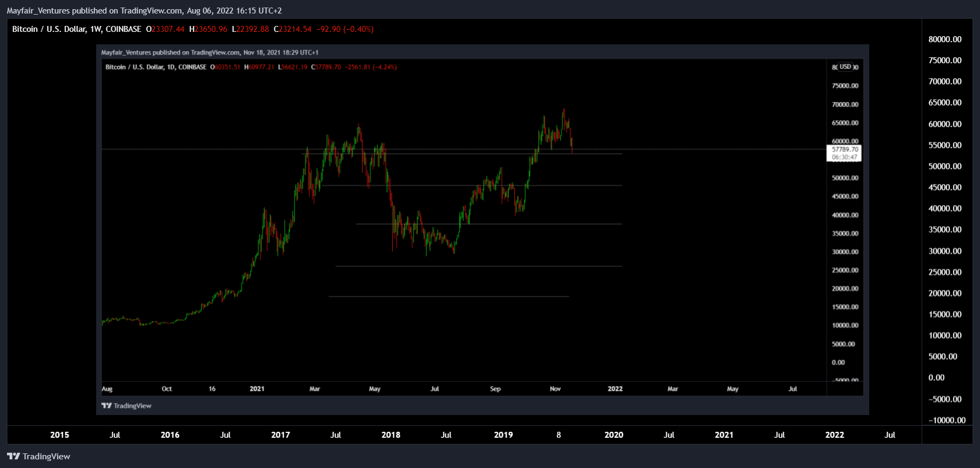This screenshot has height=468, width=980.
Task: Click the Nov 18, 2021 published-by header line
Action: (x=210, y=52)
